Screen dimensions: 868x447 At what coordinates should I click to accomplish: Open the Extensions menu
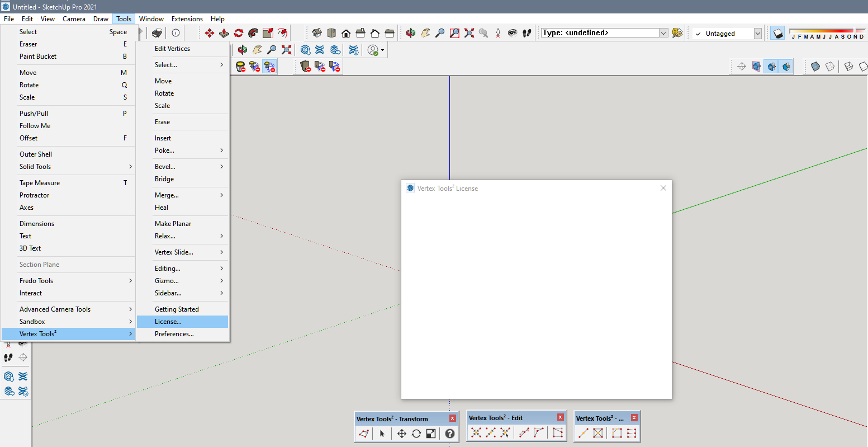[187, 18]
